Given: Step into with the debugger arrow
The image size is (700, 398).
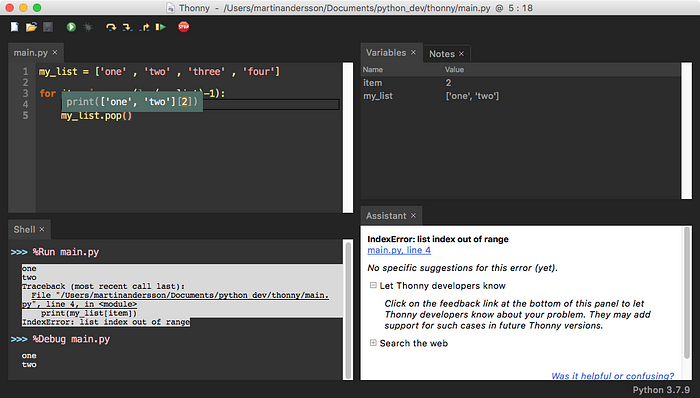Looking at the screenshot, I should 128,27.
